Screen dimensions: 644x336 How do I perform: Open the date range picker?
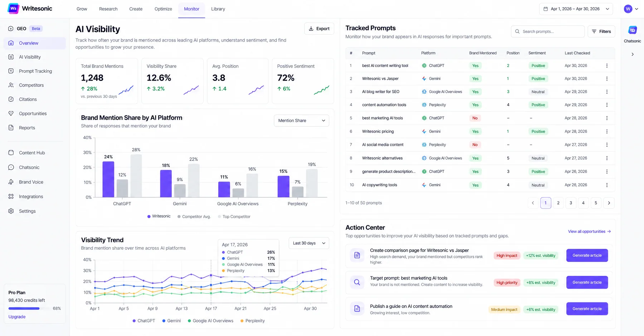[x=576, y=9]
